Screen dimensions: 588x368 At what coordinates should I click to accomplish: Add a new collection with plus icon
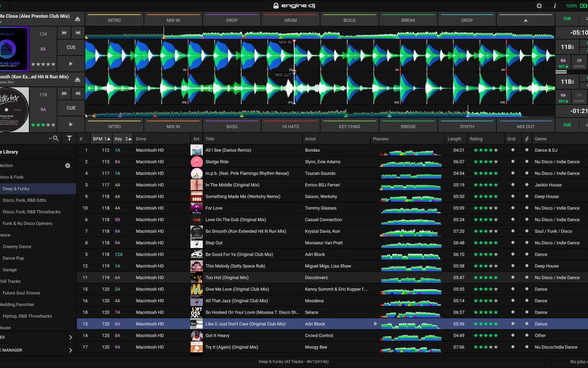point(68,165)
